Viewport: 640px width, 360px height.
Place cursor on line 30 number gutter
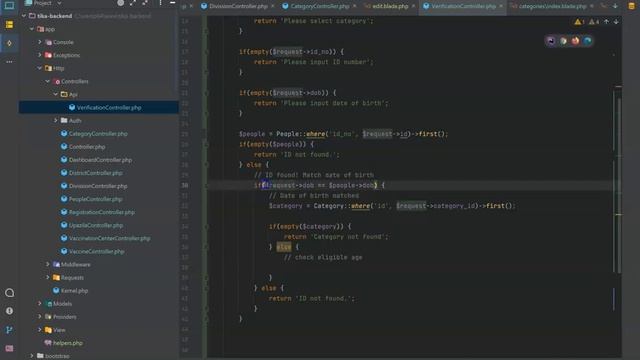click(185, 185)
